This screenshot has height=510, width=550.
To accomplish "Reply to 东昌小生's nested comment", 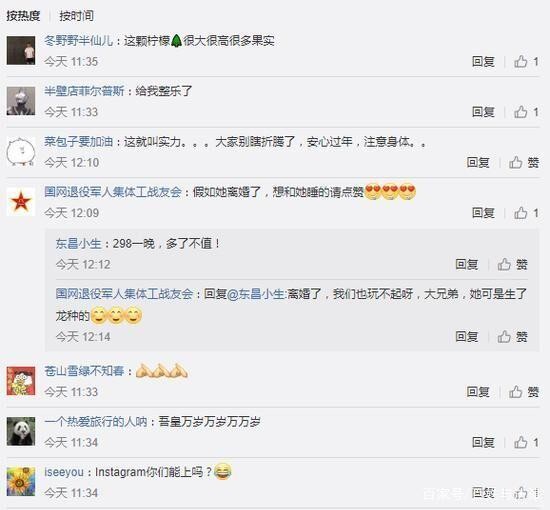I will (467, 264).
